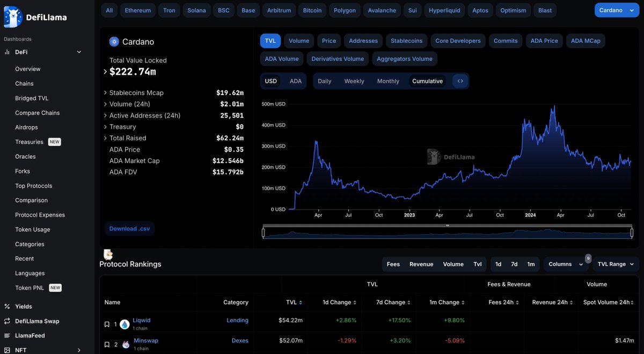Click the DeFi dashboard bar-chart icon
Viewport: 644px width, 354px height.
pyautogui.click(x=7, y=52)
